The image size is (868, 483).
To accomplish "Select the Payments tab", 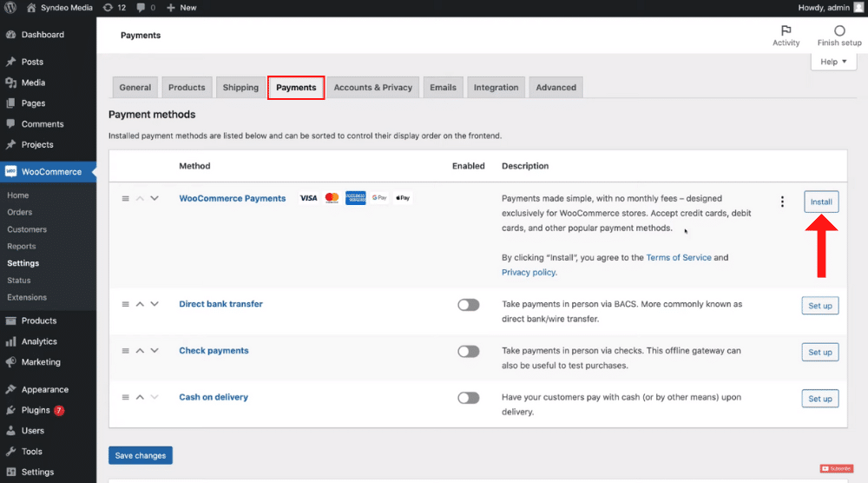I will pyautogui.click(x=296, y=88).
